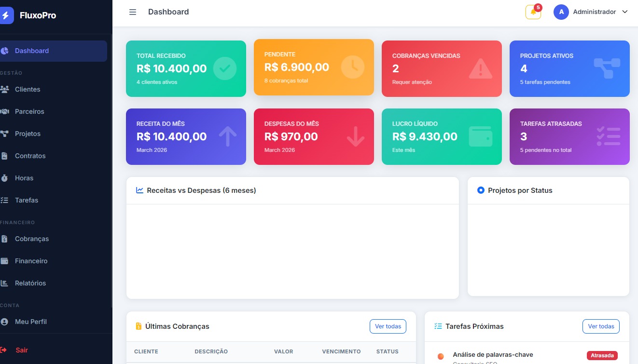The image size is (638, 364).
Task: Click the Cobranças Vencidas red card
Action: (x=442, y=68)
